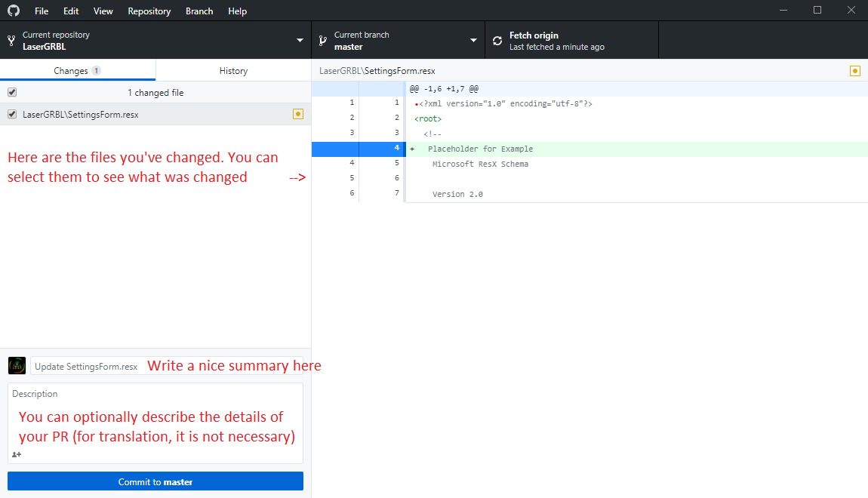Click the Fetch origin sync icon
Viewport: 868px width, 498px height.
(497, 41)
